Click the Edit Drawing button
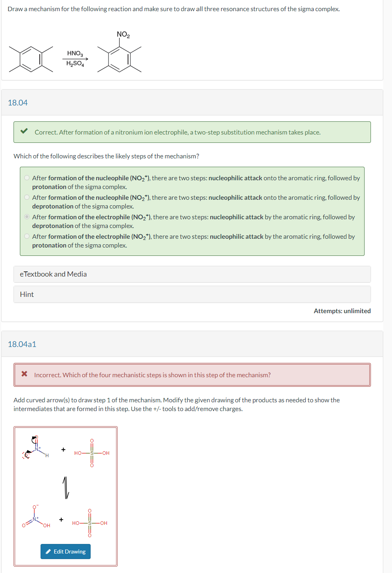The height and width of the screenshot is (573, 392). [65, 552]
